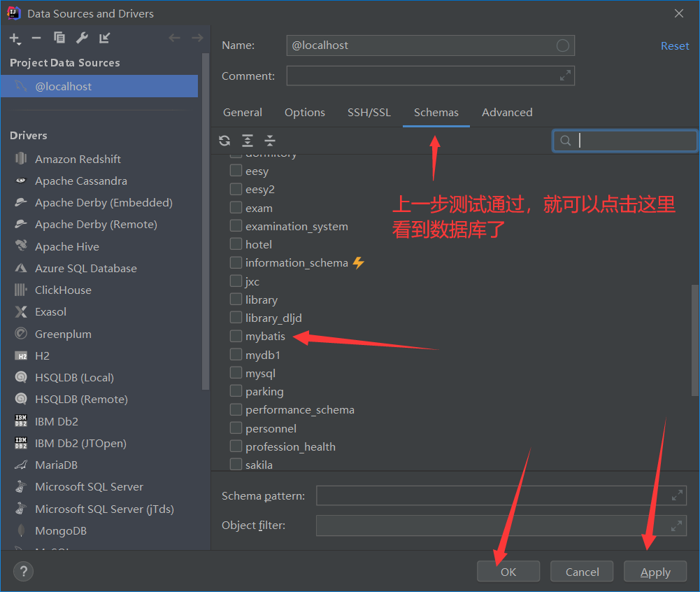This screenshot has width=700, height=592.
Task: Check the library schema checkbox
Action: [236, 299]
